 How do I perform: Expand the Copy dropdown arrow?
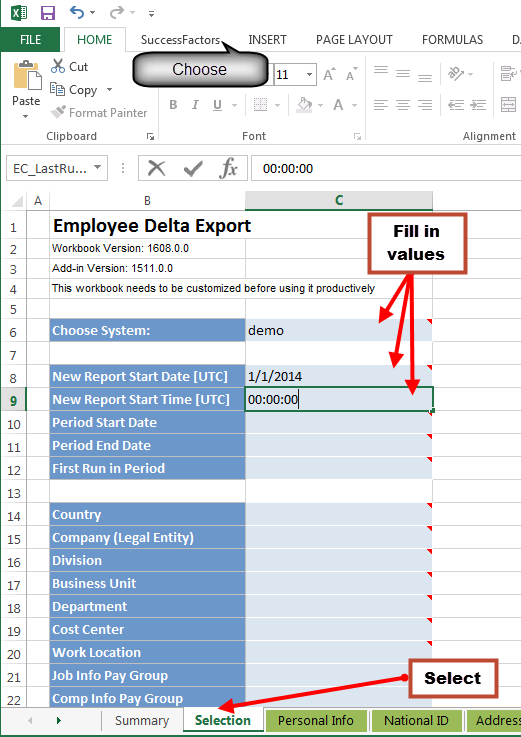[110, 89]
